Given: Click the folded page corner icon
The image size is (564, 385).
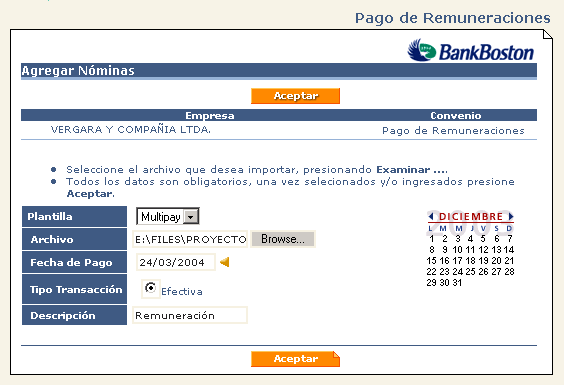Looking at the screenshot, I should coord(547,35).
